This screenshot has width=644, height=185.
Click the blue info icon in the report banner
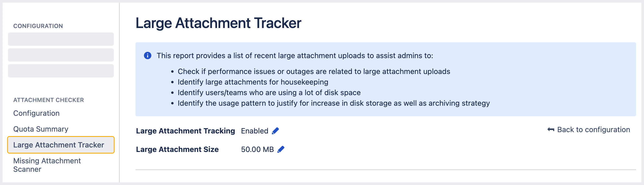[x=147, y=55]
